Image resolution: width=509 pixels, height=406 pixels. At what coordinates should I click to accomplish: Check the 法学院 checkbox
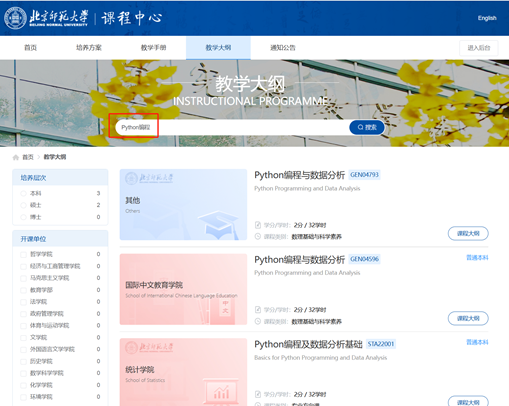23,302
